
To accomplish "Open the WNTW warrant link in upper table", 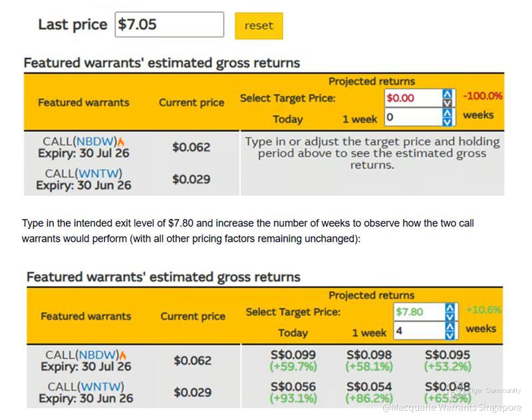I will (x=99, y=174).
